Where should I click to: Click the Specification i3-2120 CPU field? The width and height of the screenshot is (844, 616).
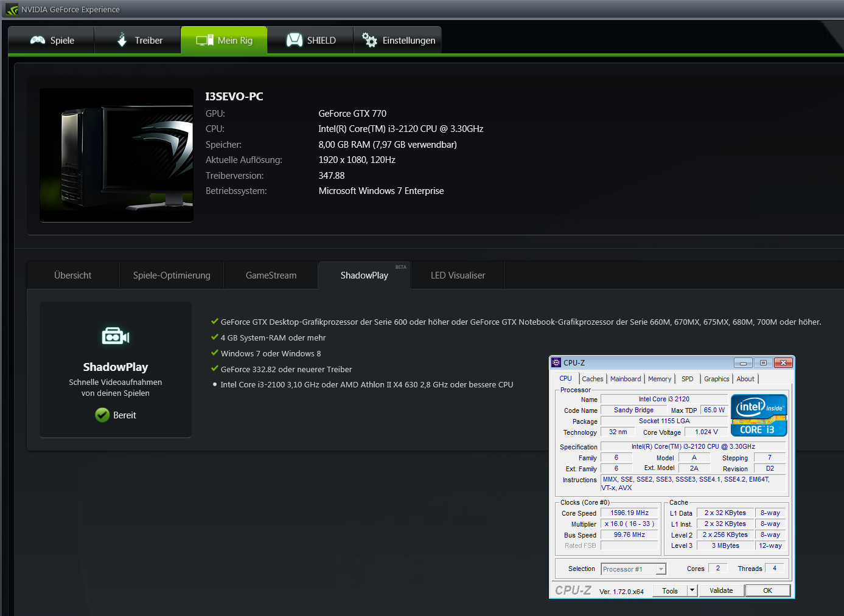693,447
